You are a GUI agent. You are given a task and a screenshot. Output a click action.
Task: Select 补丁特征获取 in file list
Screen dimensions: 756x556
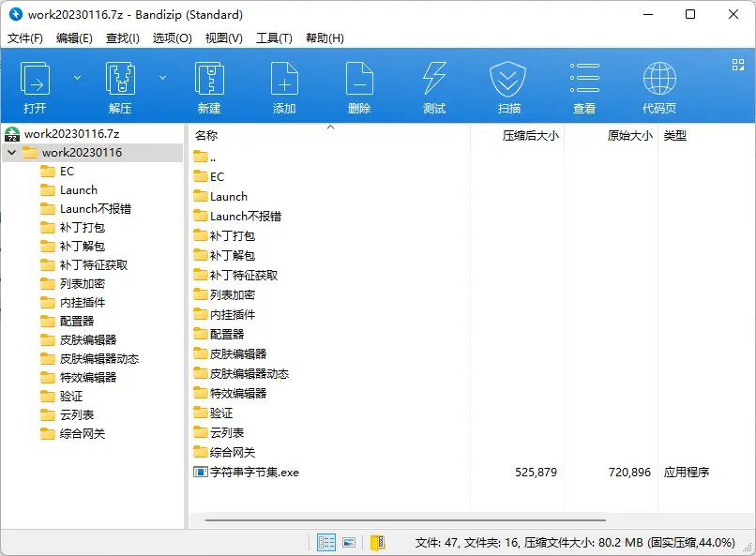click(235, 276)
